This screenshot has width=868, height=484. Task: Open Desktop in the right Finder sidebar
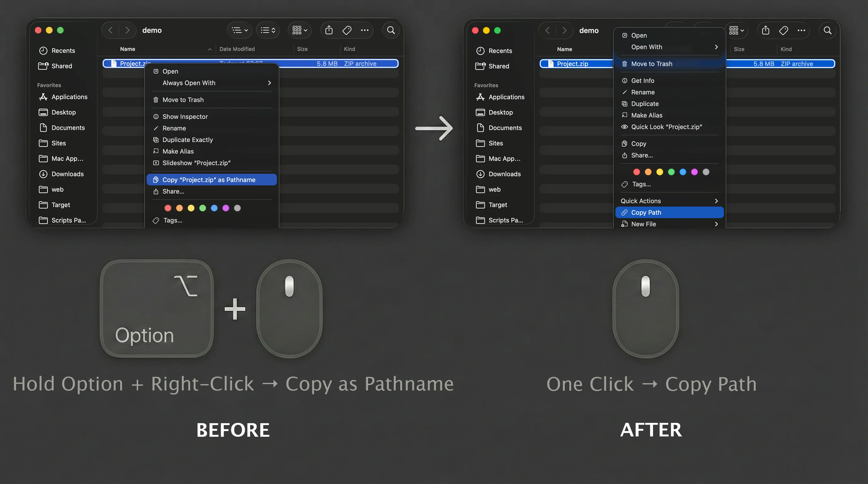pos(494,112)
